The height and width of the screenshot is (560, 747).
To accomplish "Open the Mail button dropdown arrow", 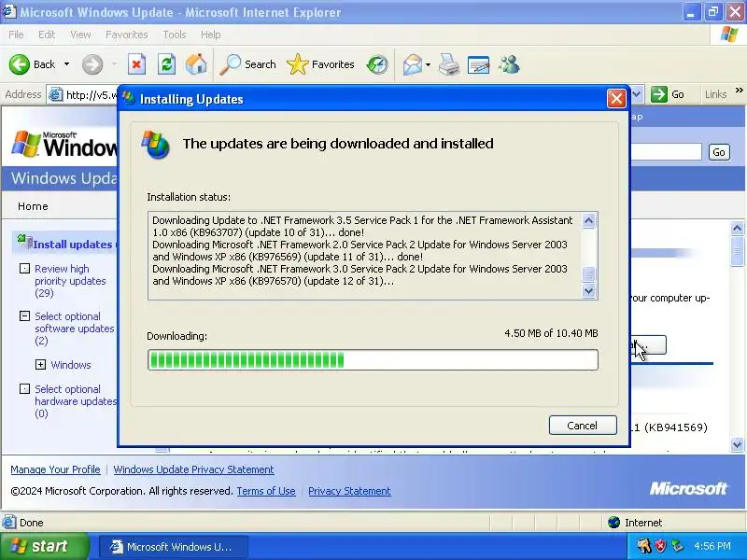I will pyautogui.click(x=428, y=64).
